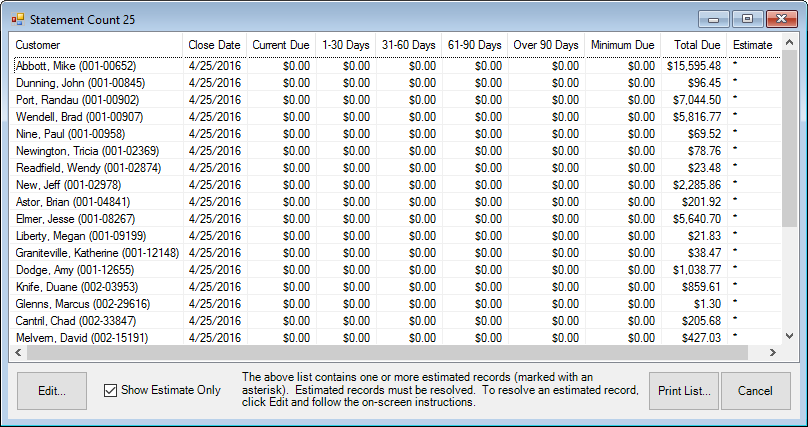Click the application icon in title bar
This screenshot has width=808, height=427.
(x=17, y=19)
